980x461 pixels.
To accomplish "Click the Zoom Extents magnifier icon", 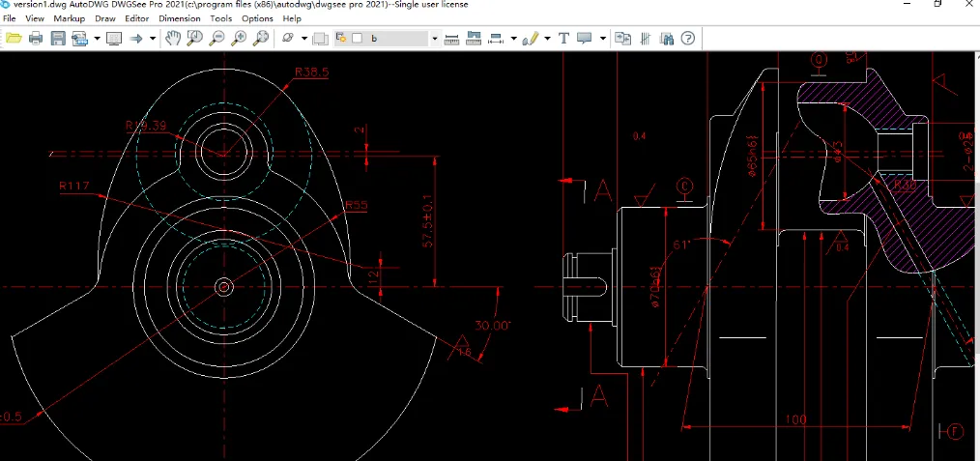I will click(261, 39).
